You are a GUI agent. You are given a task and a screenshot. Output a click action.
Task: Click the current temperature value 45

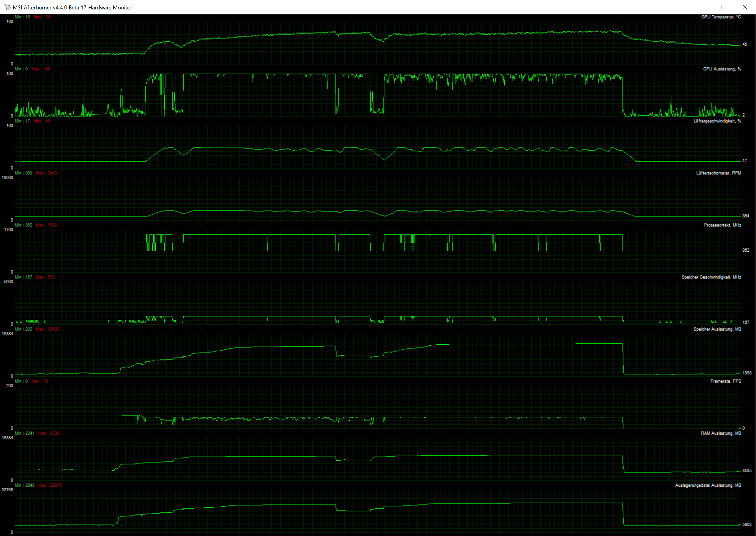744,44
